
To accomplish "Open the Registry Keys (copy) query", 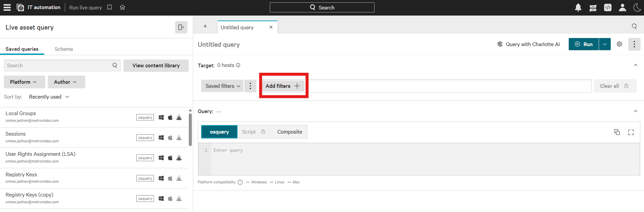I will (x=94, y=199).
